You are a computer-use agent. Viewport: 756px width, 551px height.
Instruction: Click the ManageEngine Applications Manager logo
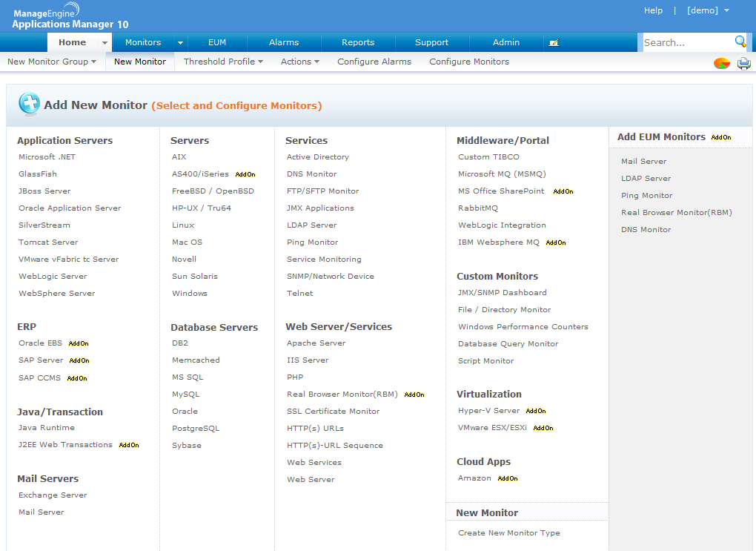pos(70,17)
